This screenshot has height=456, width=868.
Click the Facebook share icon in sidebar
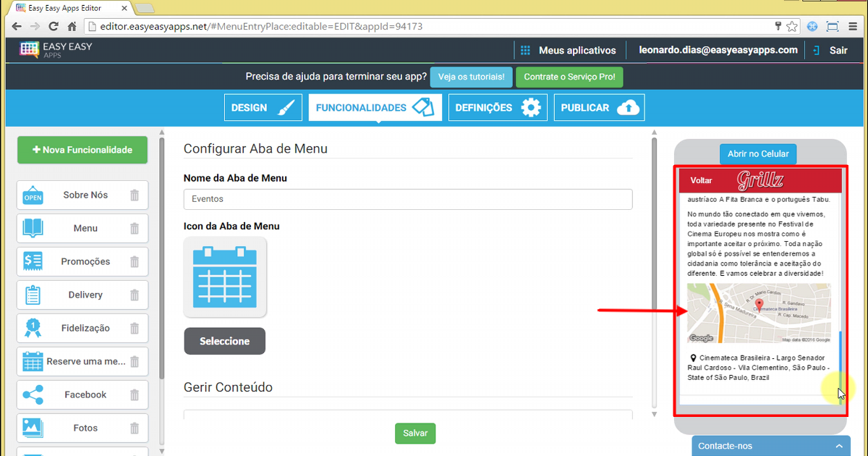33,395
